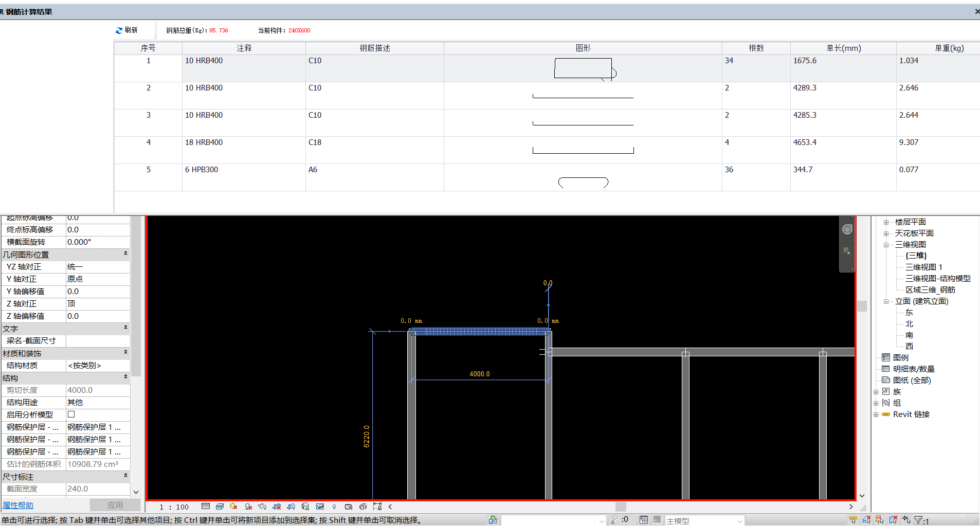Open the {三维} view in the browser
980x526 pixels.
tap(916, 256)
